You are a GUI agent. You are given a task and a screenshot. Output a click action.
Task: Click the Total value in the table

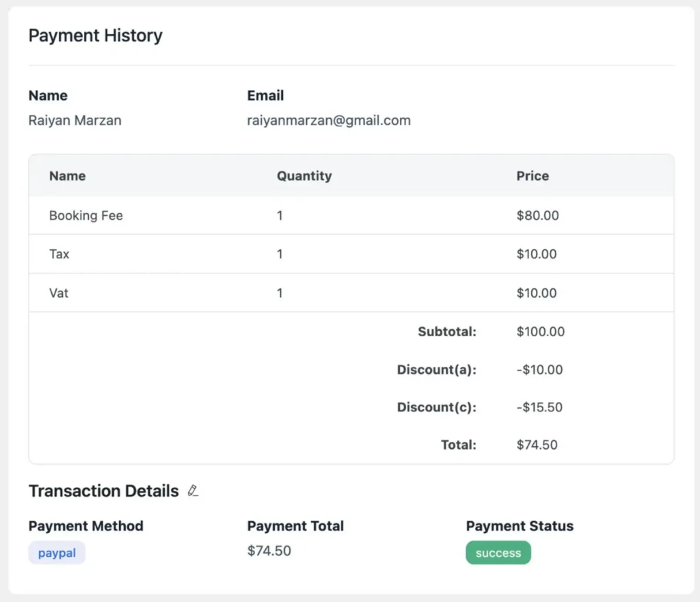pyautogui.click(x=537, y=444)
